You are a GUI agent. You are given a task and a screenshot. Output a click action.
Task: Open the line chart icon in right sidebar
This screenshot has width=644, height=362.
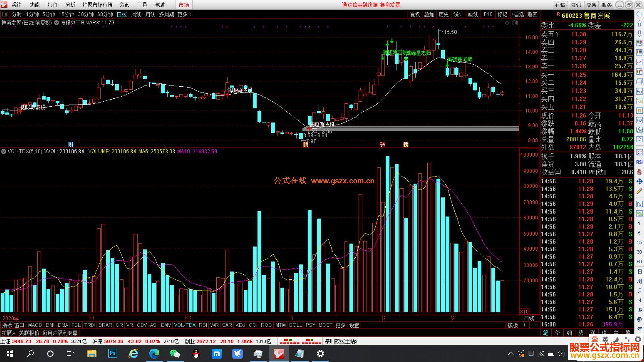pyautogui.click(x=639, y=62)
